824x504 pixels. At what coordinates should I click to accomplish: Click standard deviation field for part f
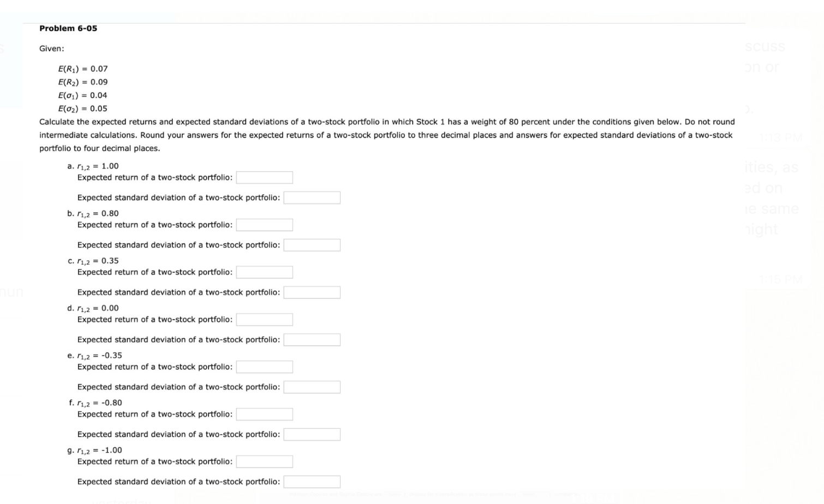pos(312,435)
